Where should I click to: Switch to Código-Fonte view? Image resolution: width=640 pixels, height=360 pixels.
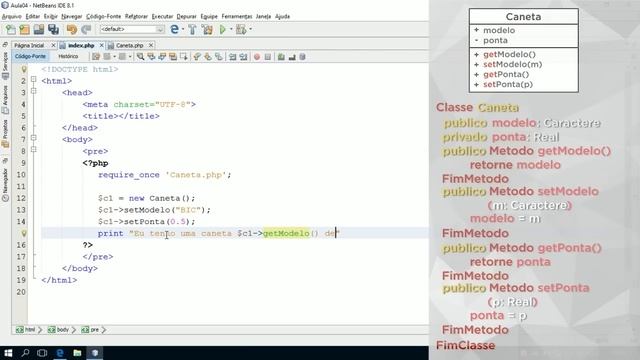coord(30,56)
